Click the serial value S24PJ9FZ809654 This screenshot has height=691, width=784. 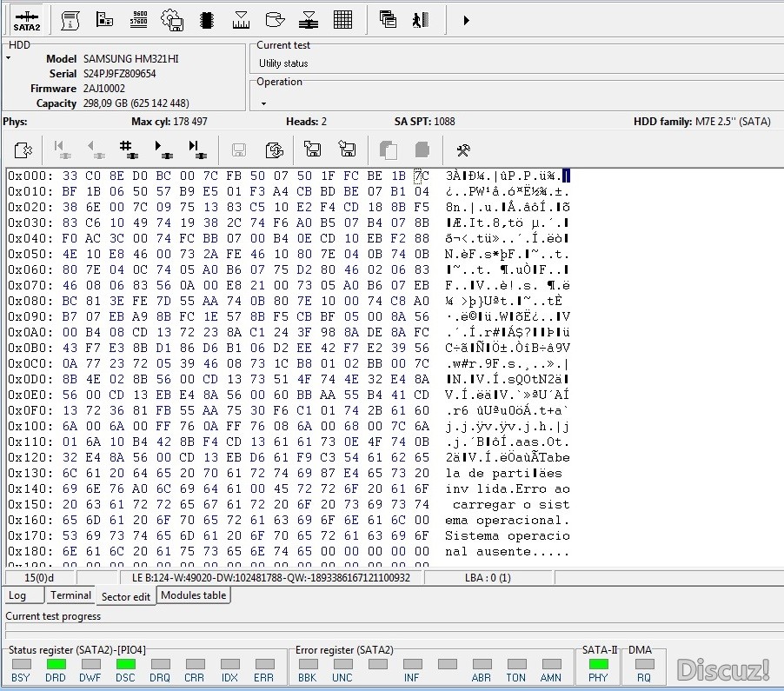coord(119,74)
